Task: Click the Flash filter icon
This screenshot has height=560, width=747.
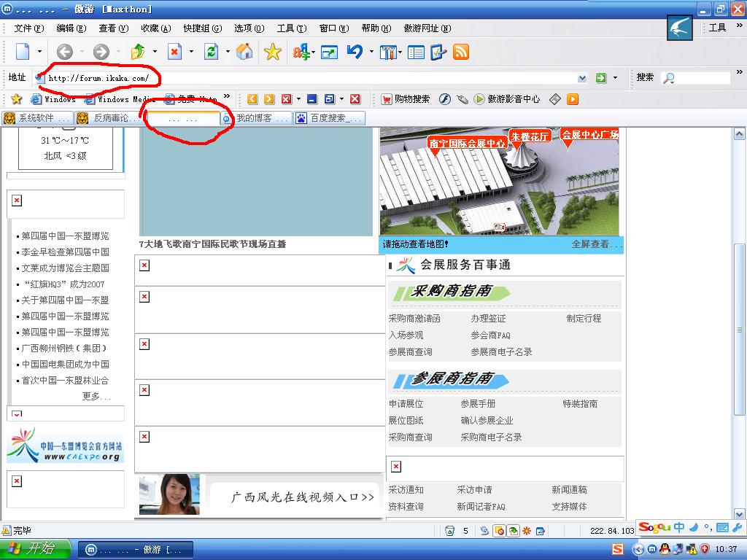Action: point(444,99)
